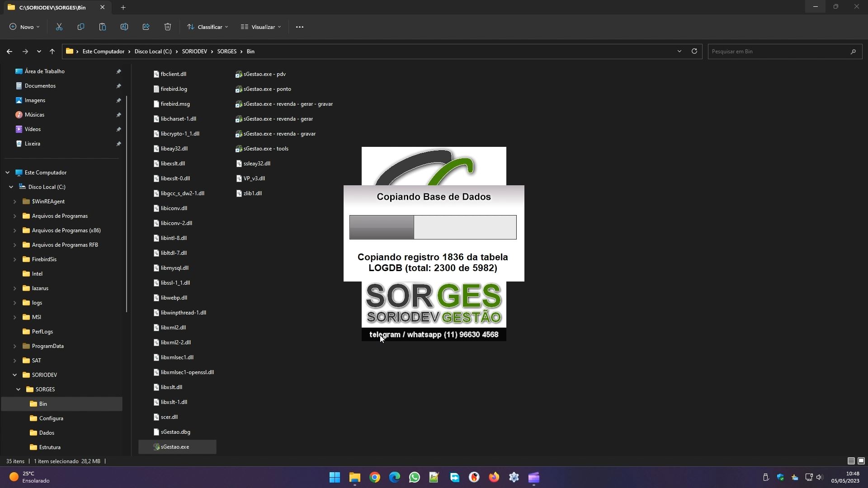
Task: Launch Firefox from taskbar
Action: click(494, 478)
